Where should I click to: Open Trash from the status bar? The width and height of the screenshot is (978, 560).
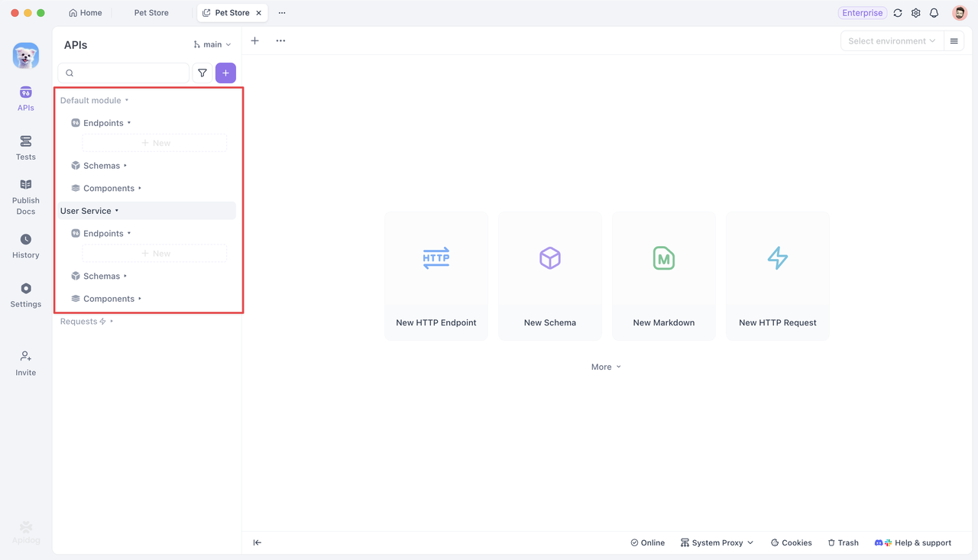(843, 542)
